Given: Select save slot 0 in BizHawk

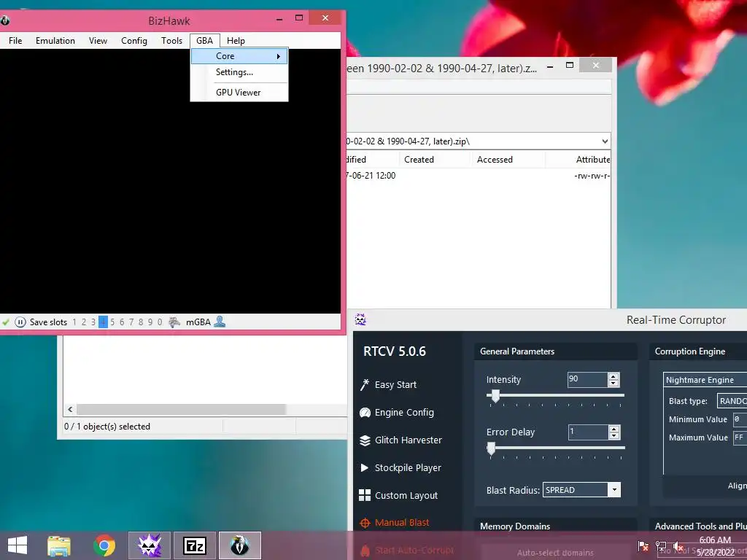Looking at the screenshot, I should click(160, 322).
